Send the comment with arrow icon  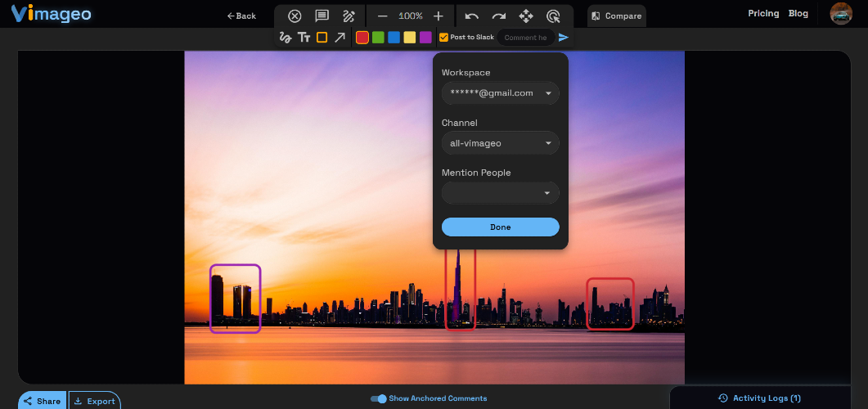pyautogui.click(x=564, y=38)
